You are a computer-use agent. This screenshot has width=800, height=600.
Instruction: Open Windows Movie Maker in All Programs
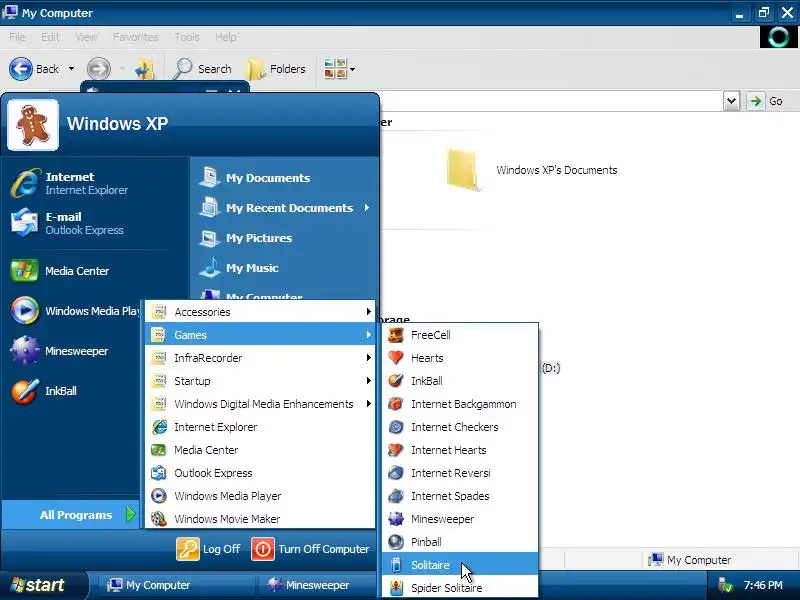[x=260, y=519]
